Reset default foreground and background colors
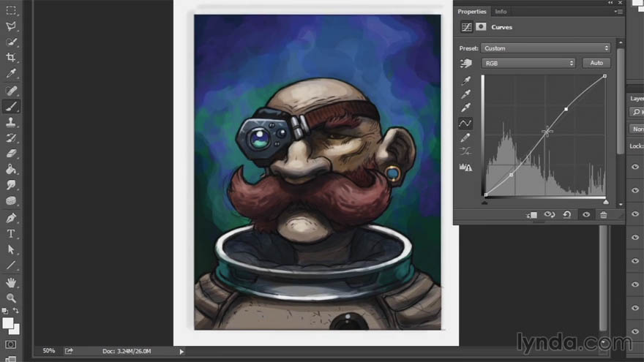Image resolution: width=644 pixels, height=362 pixels. [x=5, y=311]
